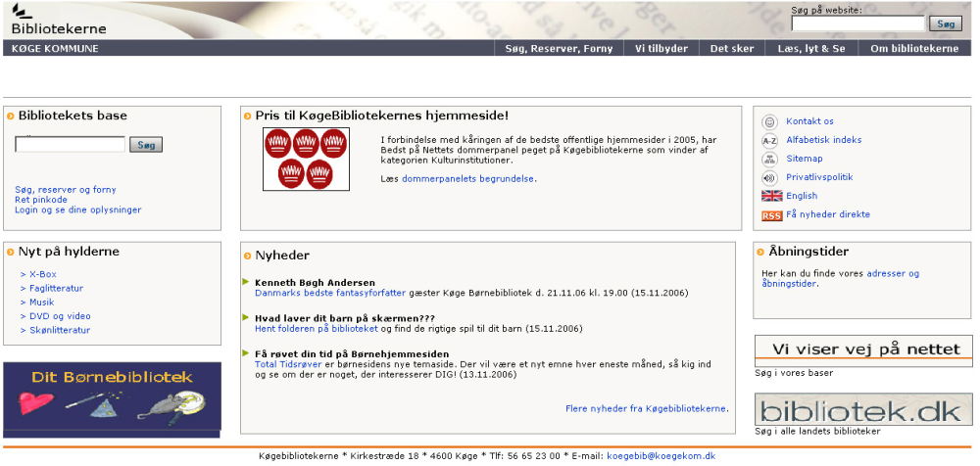Click Søg i vores baser caption
Screen dimensions: 980x466
coord(794,374)
